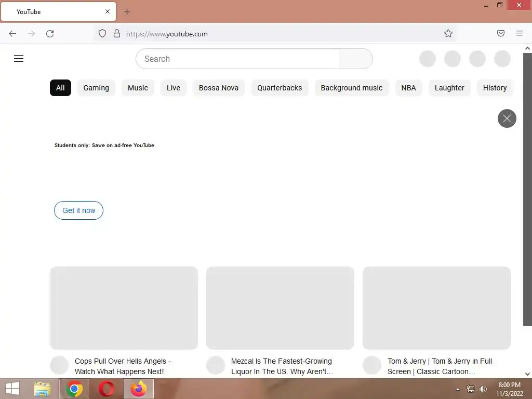Select the Background music chip
The height and width of the screenshot is (399, 532).
pyautogui.click(x=352, y=88)
